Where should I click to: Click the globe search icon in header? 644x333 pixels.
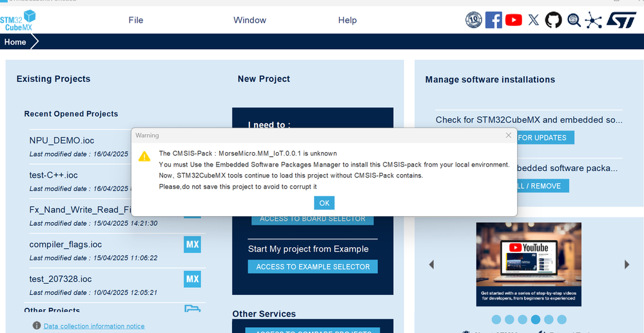pyautogui.click(x=574, y=20)
